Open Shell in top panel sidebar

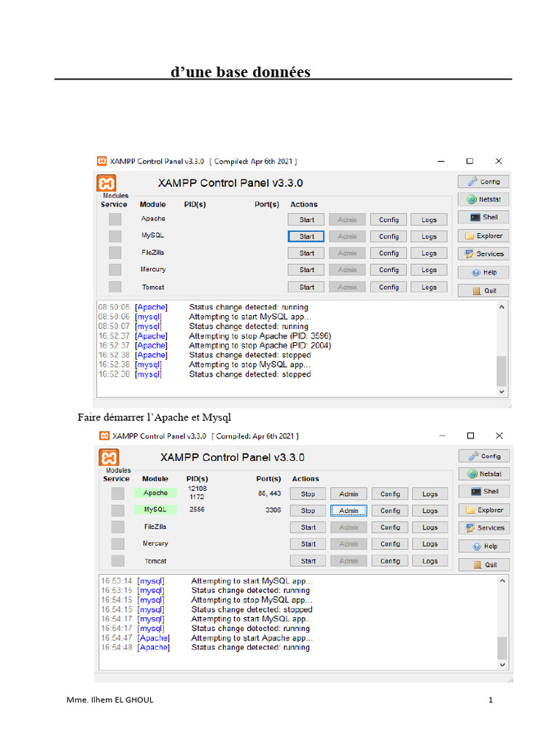(483, 217)
